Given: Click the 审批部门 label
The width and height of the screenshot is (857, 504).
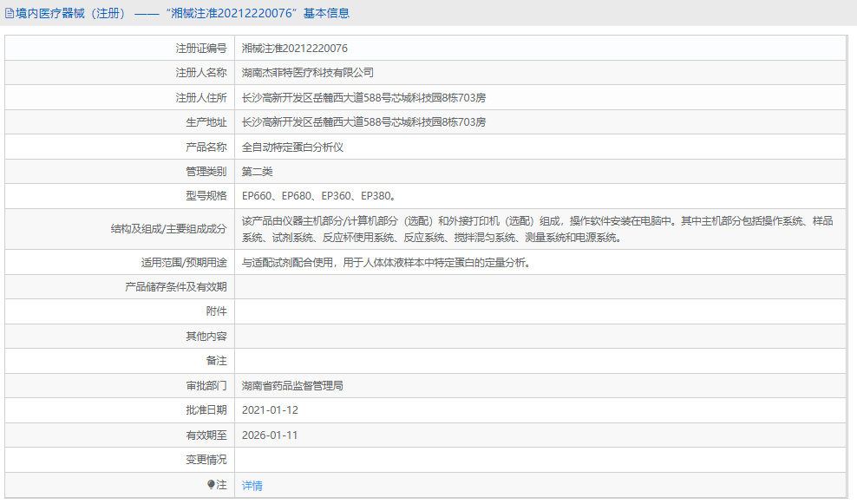Looking at the screenshot, I should (206, 386).
